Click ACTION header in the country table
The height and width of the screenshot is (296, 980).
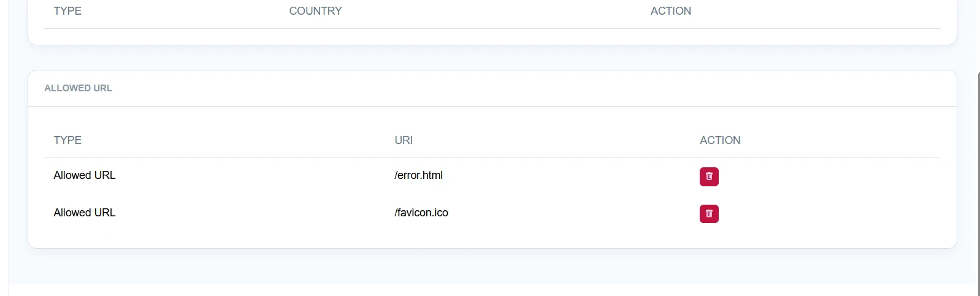(x=670, y=11)
